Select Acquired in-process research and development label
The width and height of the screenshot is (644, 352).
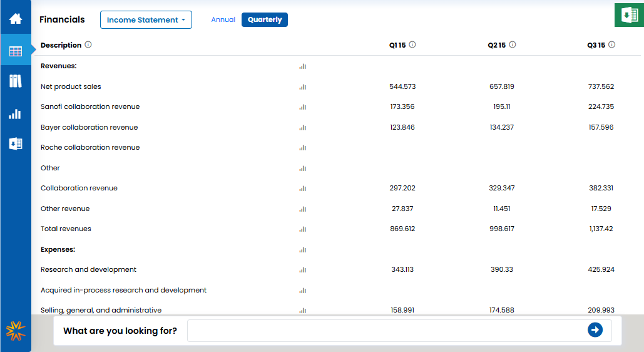[x=123, y=290]
